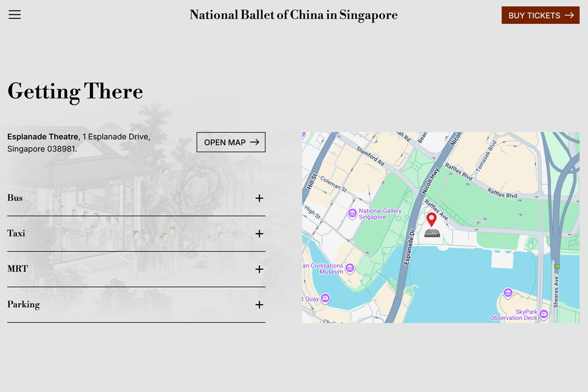
Task: Click the Asian Civilisations Museum map icon
Action: [349, 268]
